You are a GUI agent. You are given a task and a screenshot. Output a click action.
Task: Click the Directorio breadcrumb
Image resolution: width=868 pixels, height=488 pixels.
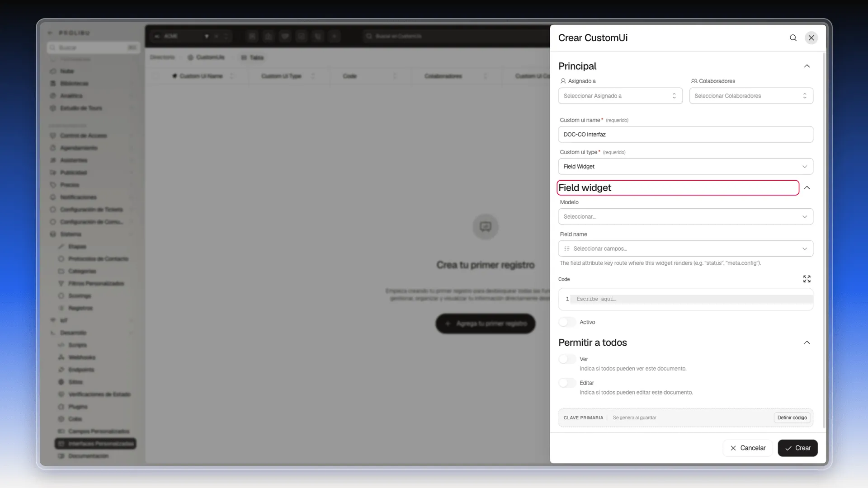point(162,57)
